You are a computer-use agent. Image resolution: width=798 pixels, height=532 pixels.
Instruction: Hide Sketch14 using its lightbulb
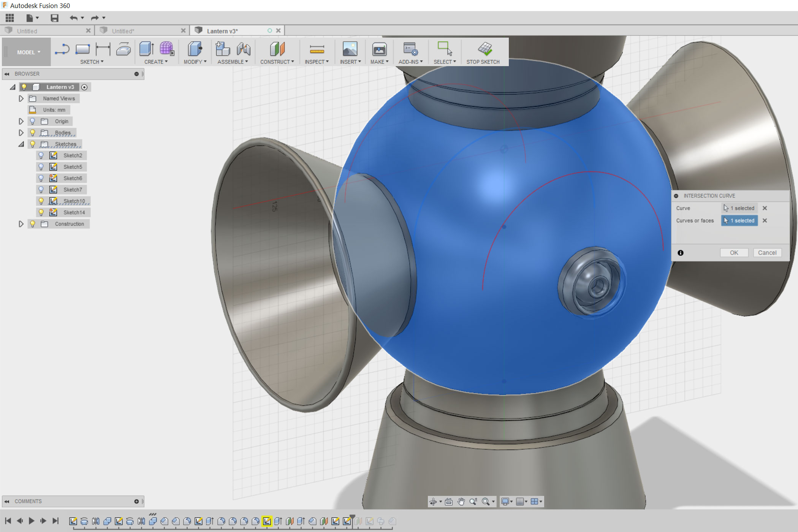point(41,212)
